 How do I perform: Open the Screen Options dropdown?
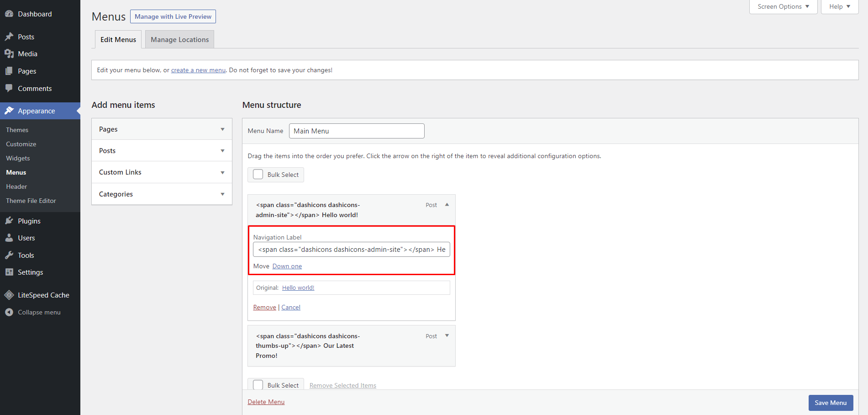coord(783,6)
